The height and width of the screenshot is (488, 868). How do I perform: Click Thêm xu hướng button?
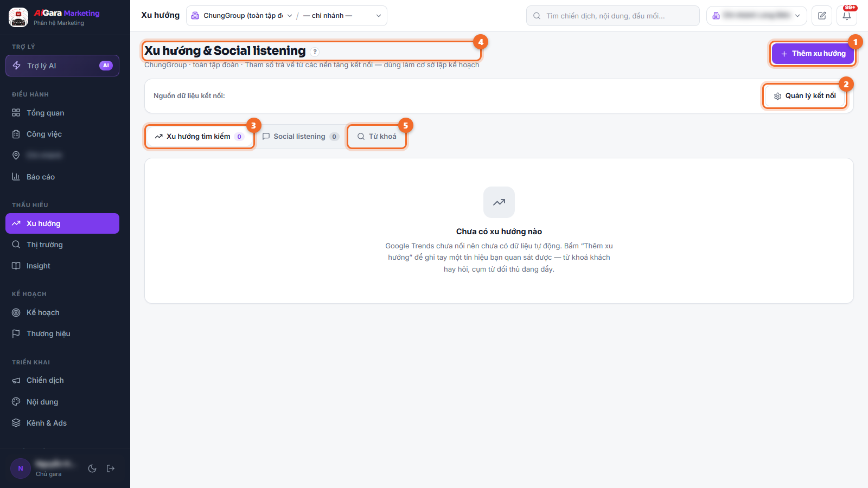click(x=813, y=54)
